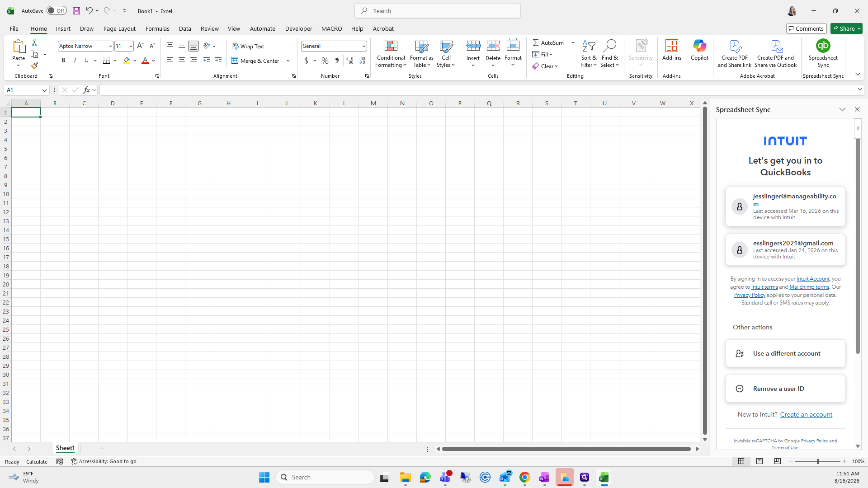
Task: Toggle Wrap Text
Action: [248, 46]
